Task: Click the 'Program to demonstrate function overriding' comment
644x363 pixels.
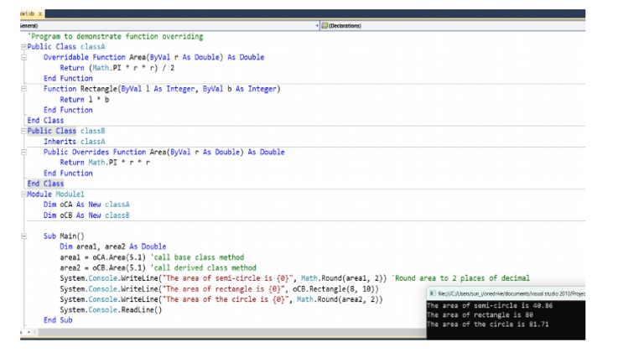Action: 116,37
